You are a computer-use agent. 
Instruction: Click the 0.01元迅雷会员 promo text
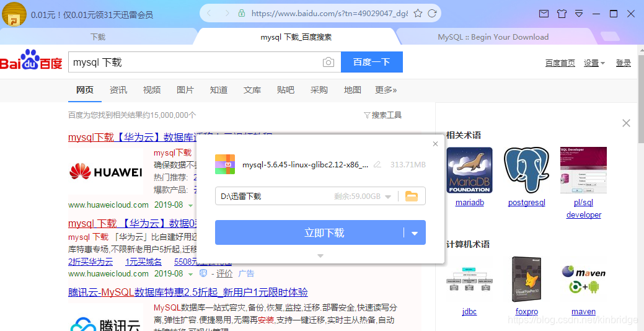(92, 15)
